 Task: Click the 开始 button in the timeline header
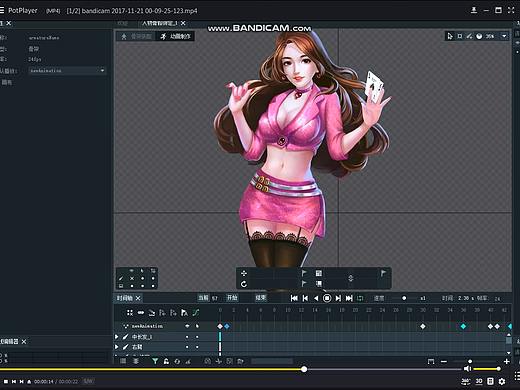coord(232,298)
